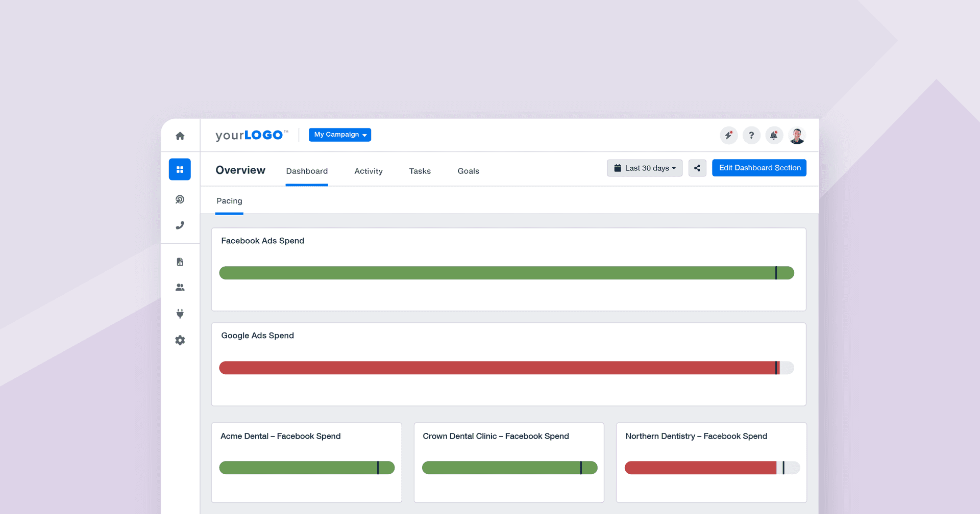Switch to the Tasks tab
Viewport: 980px width, 514px height.
[420, 171]
